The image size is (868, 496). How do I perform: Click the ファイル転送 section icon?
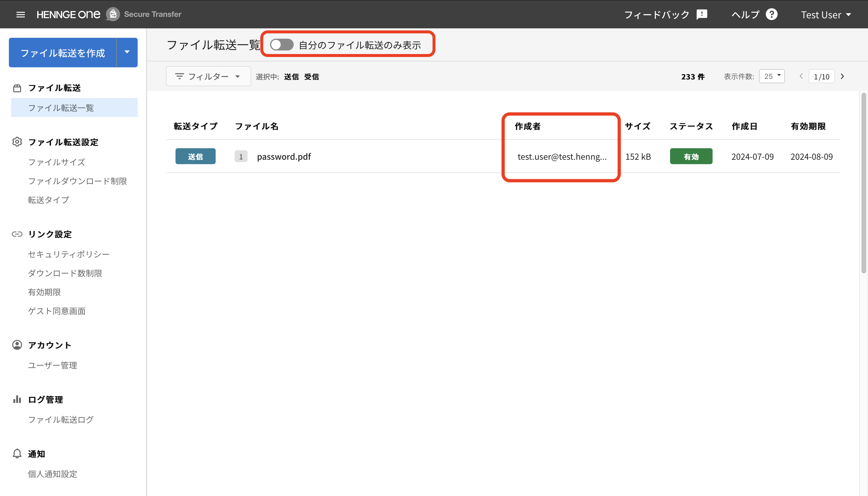(x=17, y=88)
